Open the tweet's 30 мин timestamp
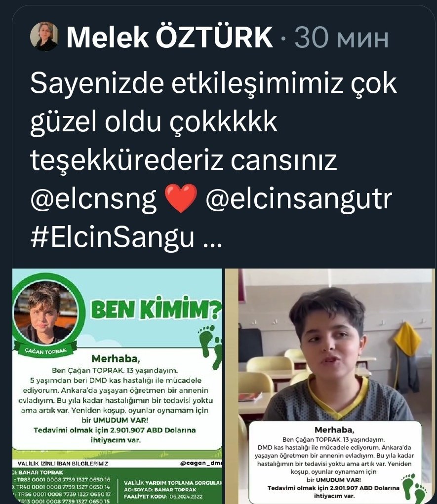Screen dimensions: 437x504 point(342,38)
